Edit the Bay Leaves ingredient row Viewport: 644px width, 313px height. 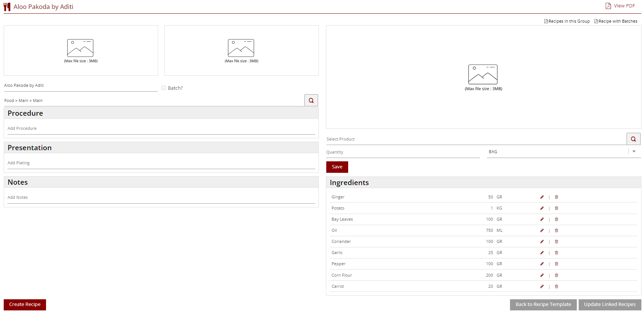(542, 220)
